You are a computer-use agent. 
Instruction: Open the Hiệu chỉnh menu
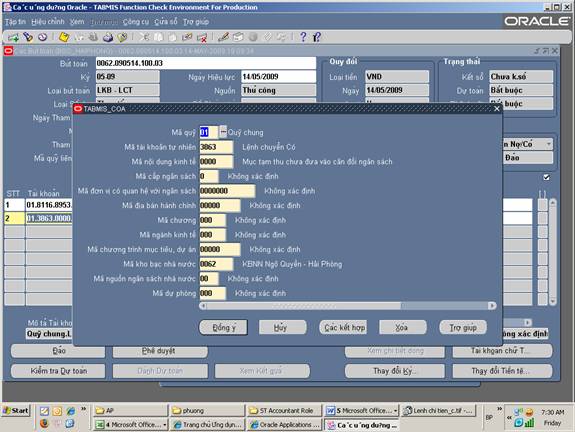click(48, 22)
